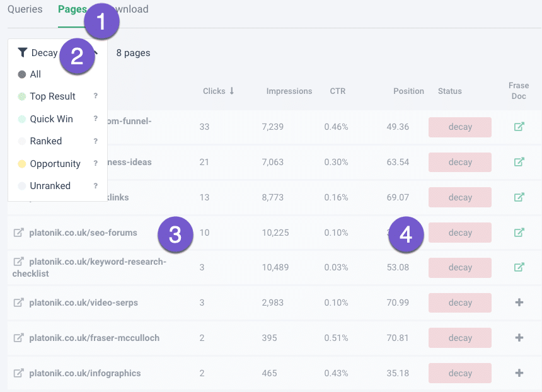Screen dimensions: 542x392
Task: Choose Quick Win filter option
Action: (x=51, y=119)
